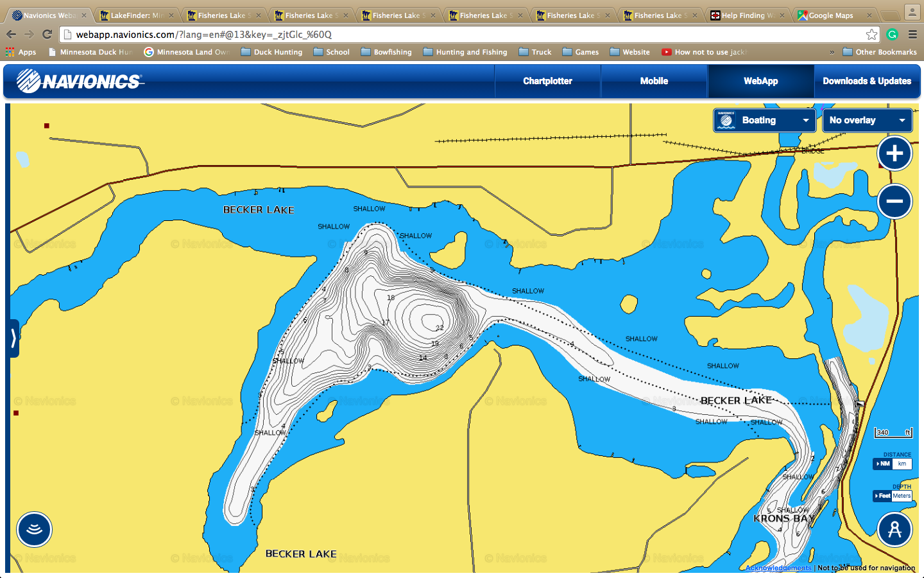
Task: Open the Truck bookmark folder
Action: tap(535, 52)
